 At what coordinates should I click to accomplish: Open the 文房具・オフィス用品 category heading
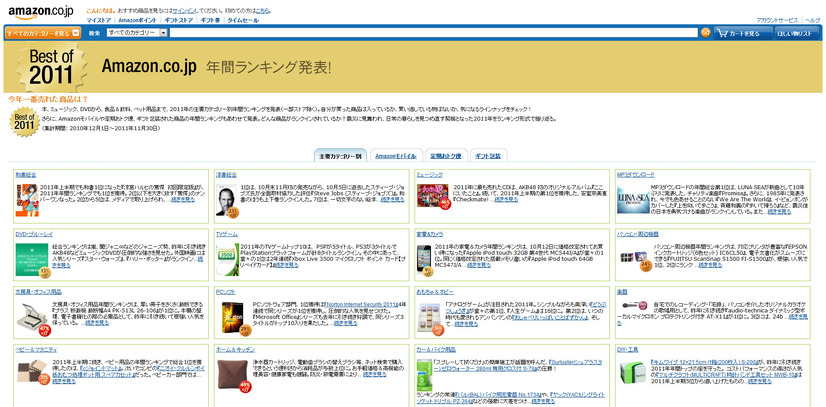click(x=38, y=291)
